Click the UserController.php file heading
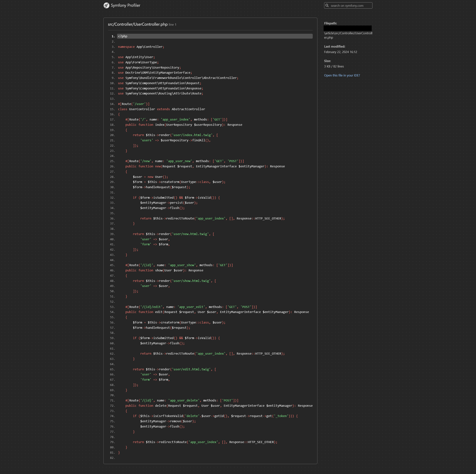This screenshot has height=474, width=476. (x=137, y=24)
